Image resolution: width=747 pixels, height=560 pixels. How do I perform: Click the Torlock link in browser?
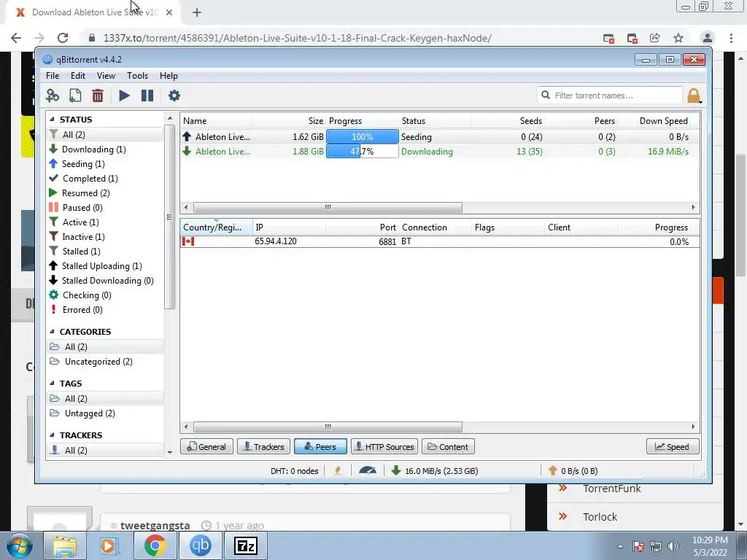(x=600, y=517)
